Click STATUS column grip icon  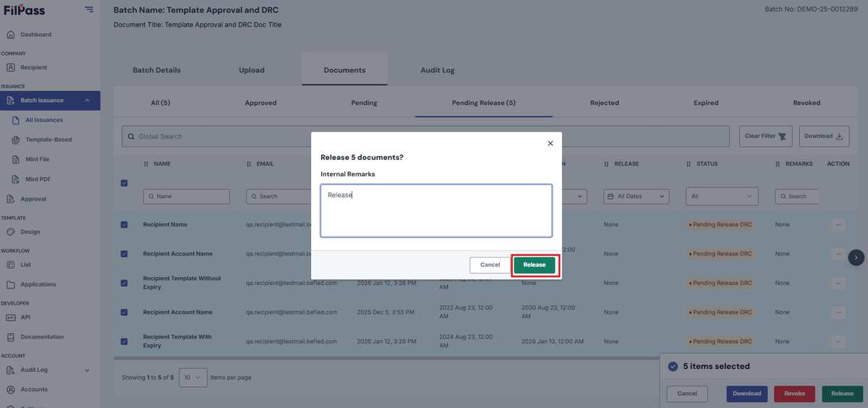[x=689, y=164]
